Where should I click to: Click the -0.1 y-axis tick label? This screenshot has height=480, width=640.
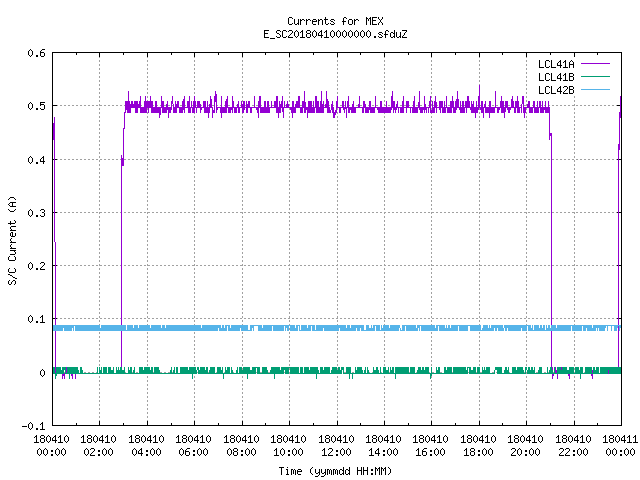pyautogui.click(x=33, y=426)
